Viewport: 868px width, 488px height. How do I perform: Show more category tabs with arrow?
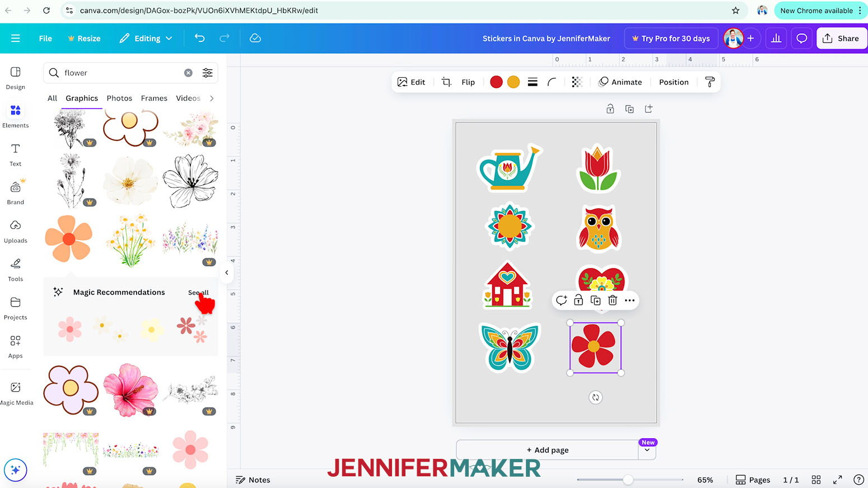[212, 98]
